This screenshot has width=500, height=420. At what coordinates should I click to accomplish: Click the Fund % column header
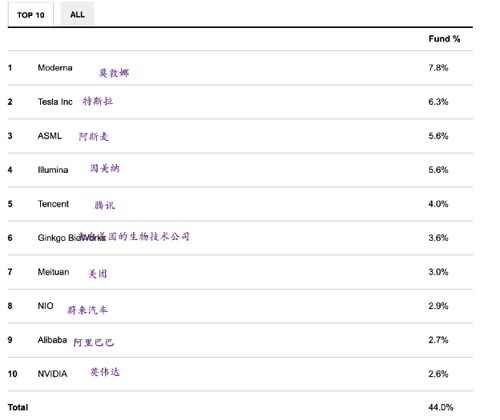444,39
